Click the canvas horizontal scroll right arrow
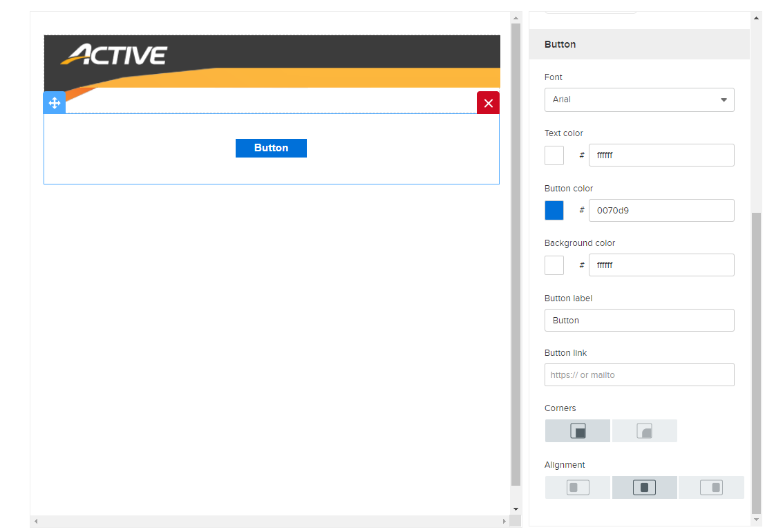This screenshot has width=774, height=532. pos(504,522)
